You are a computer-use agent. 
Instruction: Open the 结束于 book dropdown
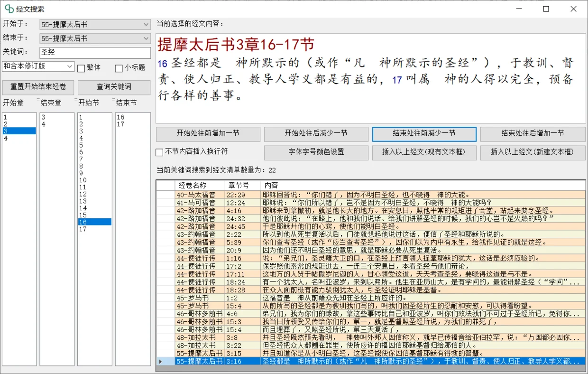[x=95, y=38]
